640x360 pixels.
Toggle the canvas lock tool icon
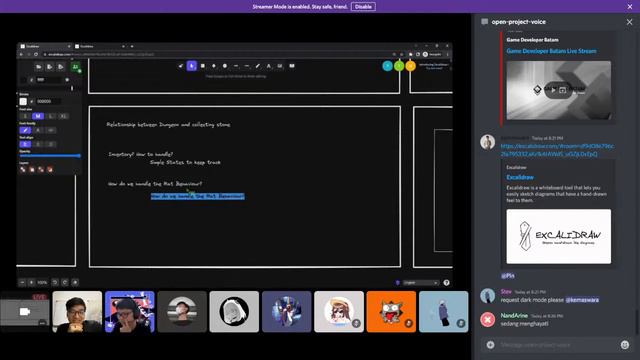pos(180,66)
